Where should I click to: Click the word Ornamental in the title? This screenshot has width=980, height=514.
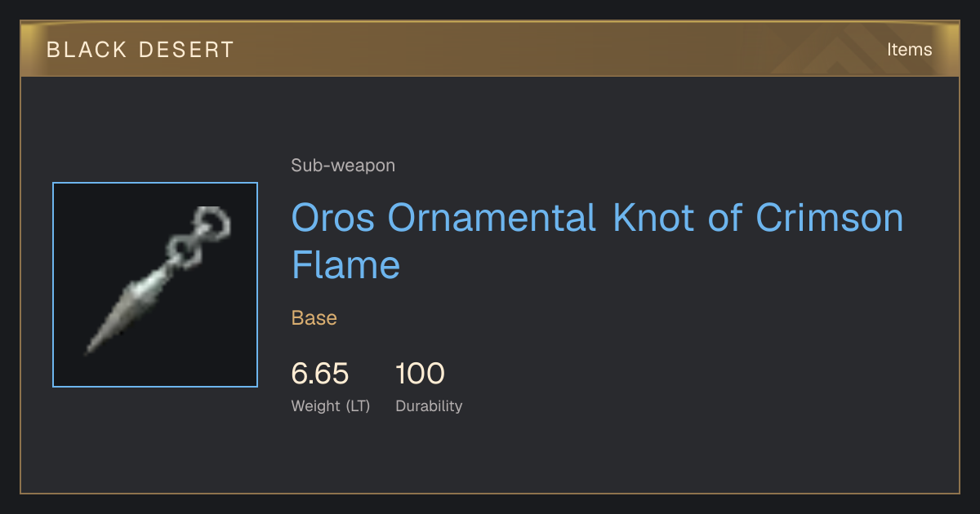pyautogui.click(x=492, y=218)
